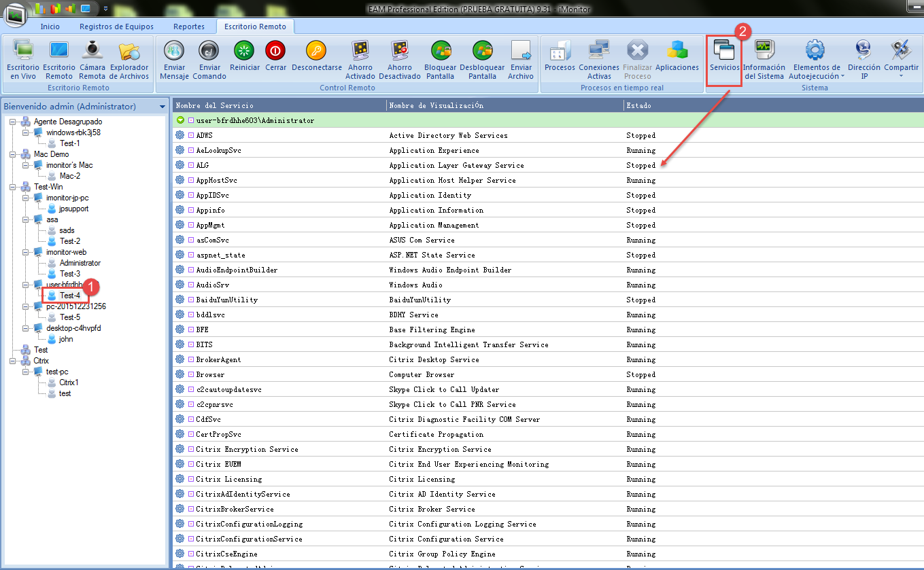Collapse the Citrix group

[13, 361]
